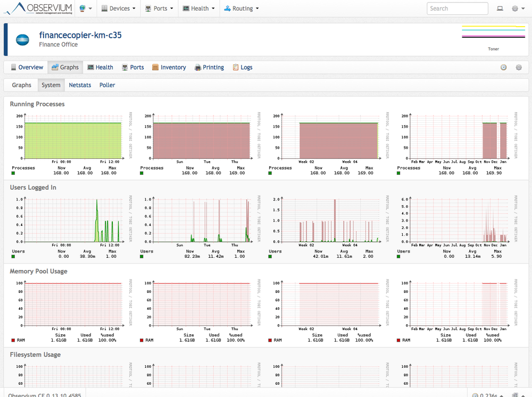Select the Poller sub-tab
Screen dimensions: 532x397
pos(107,85)
